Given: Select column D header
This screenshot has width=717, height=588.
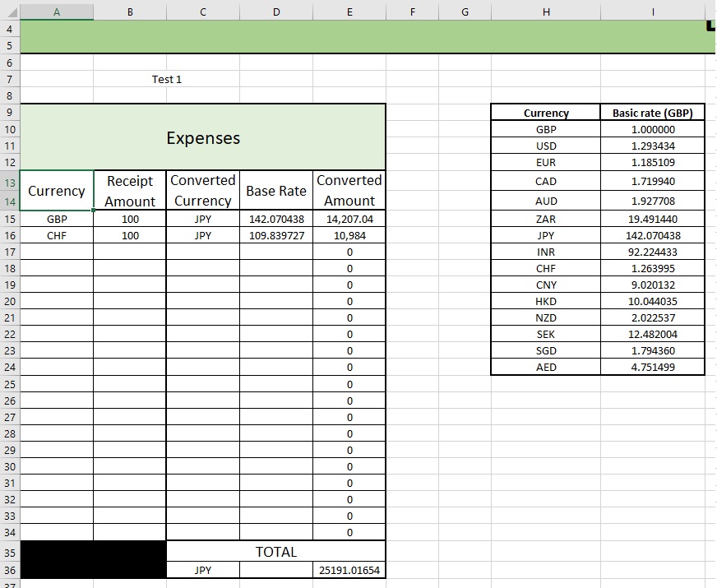Looking at the screenshot, I should click(276, 12).
